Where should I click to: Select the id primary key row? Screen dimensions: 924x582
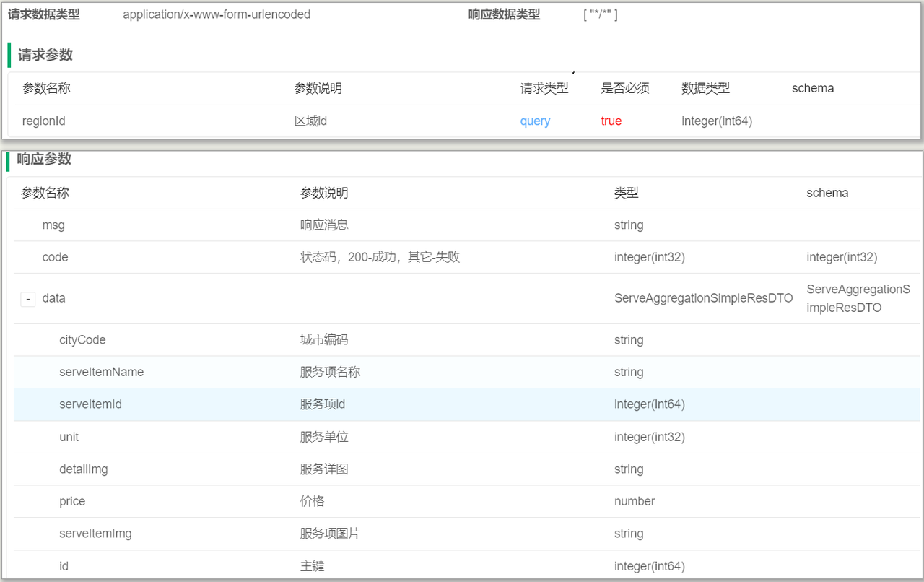point(64,567)
